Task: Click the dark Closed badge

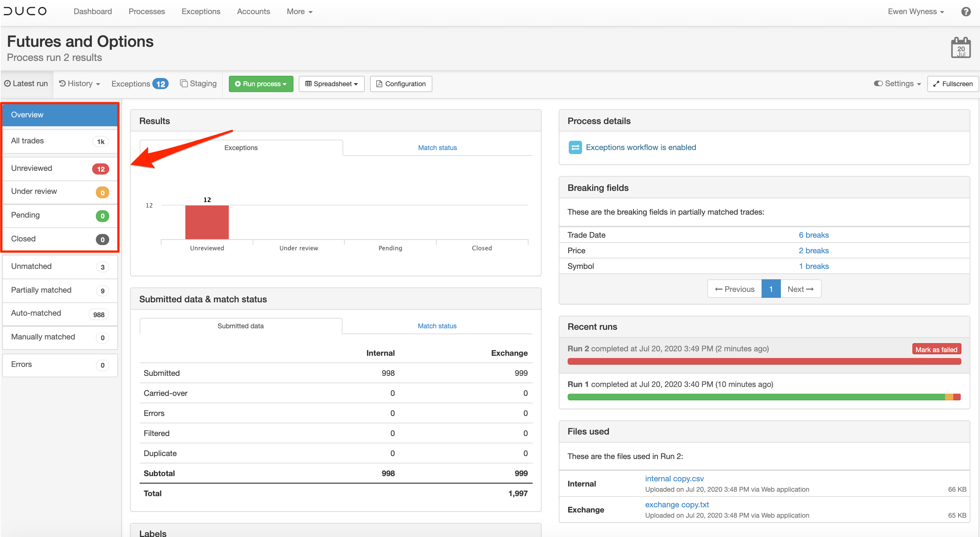Action: click(102, 240)
